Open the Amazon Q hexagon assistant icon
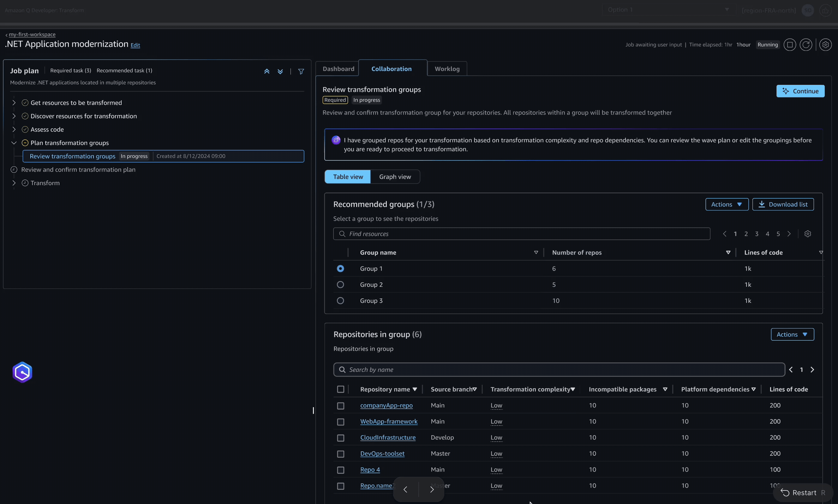The height and width of the screenshot is (504, 838). coord(22,372)
